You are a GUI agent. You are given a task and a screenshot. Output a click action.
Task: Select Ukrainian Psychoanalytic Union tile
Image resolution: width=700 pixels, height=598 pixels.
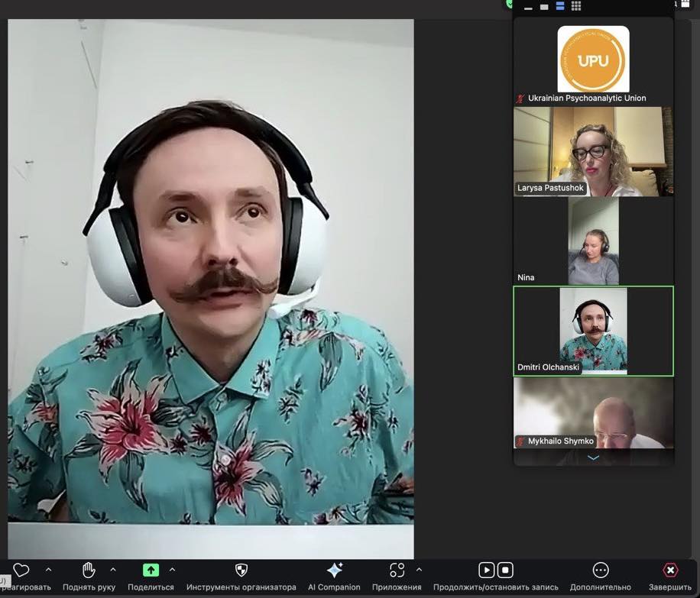click(593, 60)
